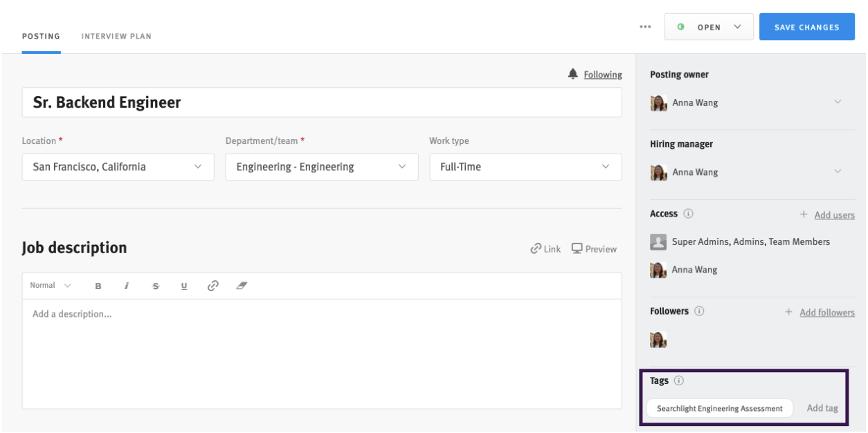Click the Add followers link
This screenshot has height=433, width=868.
[x=827, y=313]
